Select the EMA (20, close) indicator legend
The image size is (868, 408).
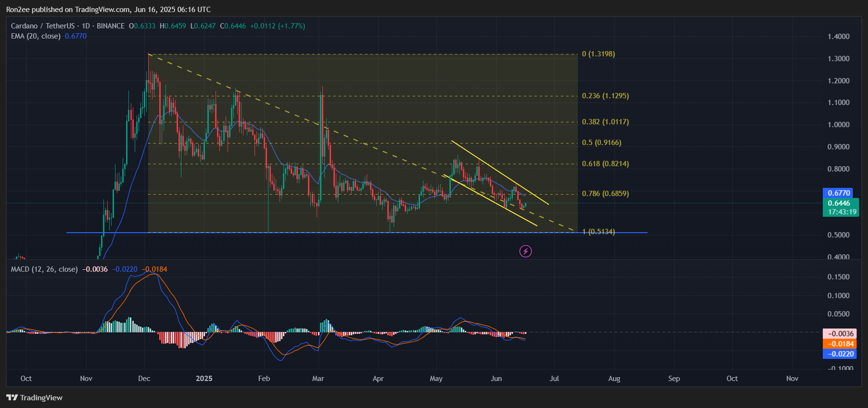[36, 36]
